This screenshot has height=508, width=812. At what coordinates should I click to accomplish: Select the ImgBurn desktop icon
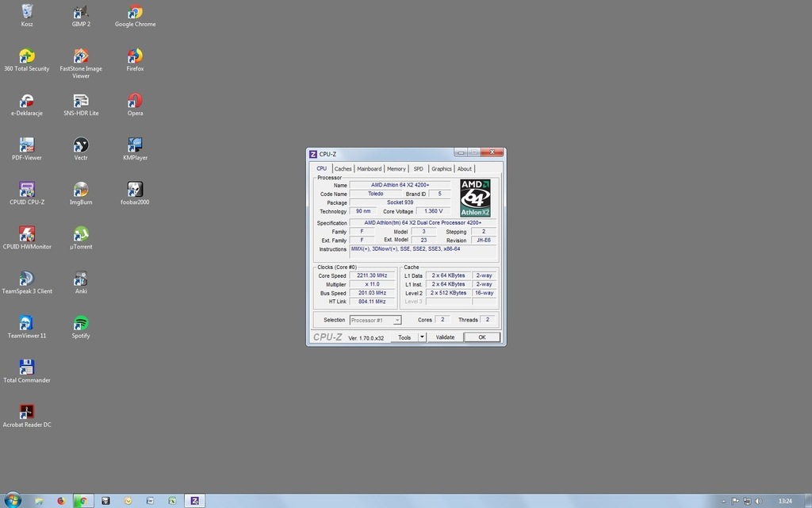pos(81,194)
